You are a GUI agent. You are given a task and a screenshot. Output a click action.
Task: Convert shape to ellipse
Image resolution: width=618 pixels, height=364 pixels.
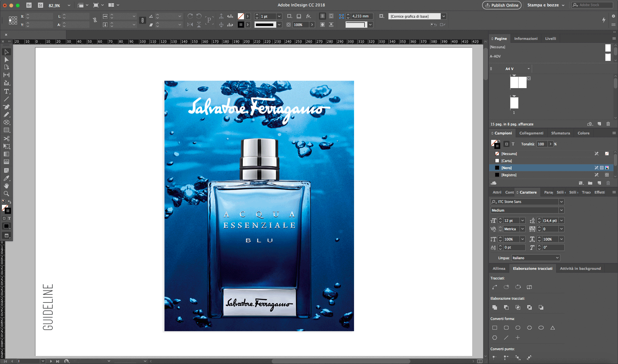[541, 328]
